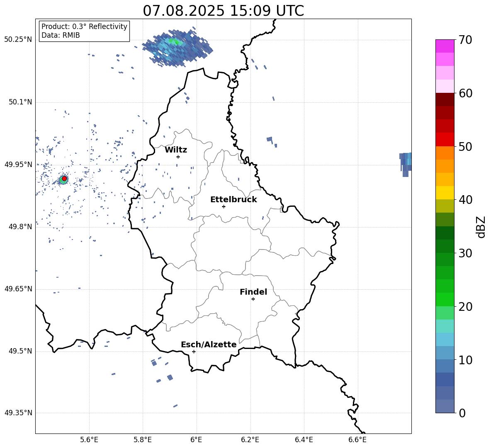Screen dimensions: 491x448
Task: Click the 5.6°E longitude label
Action: tap(89, 440)
